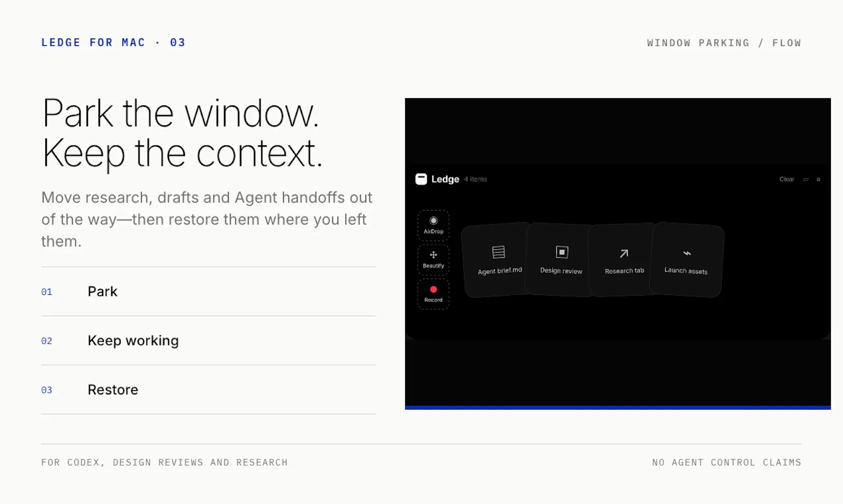The image size is (843, 504).
Task: Select the Beautify action tile
Action: [x=434, y=260]
